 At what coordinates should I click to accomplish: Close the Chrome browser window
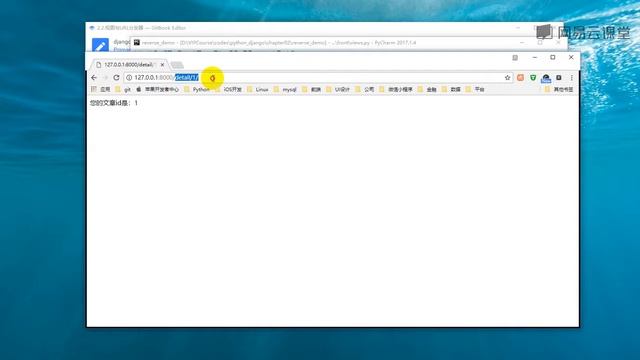[x=571, y=58]
